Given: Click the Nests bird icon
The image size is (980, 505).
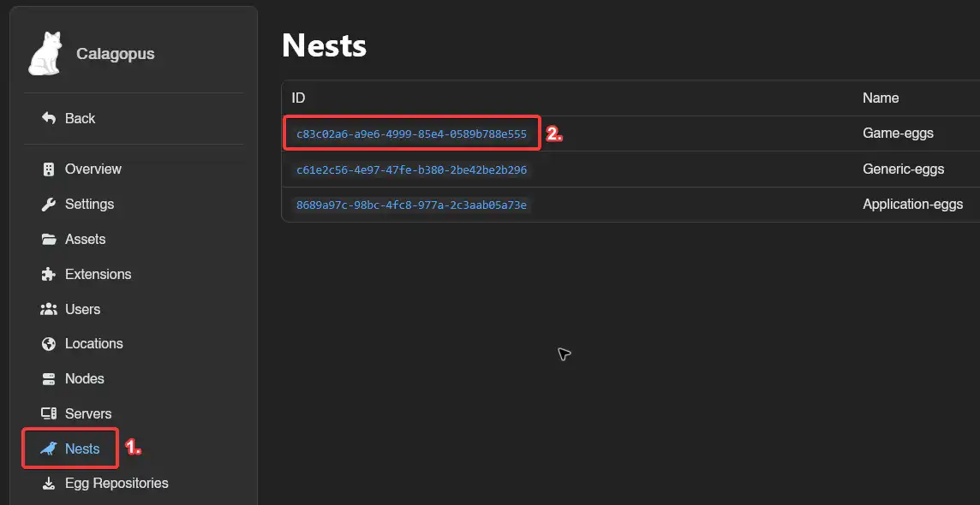Looking at the screenshot, I should (x=50, y=449).
